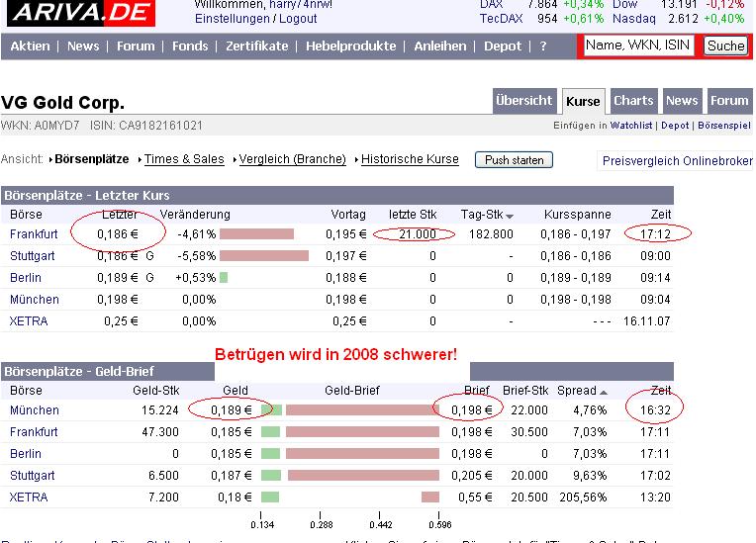Add stock to Depot via Einfügen link
756x543 pixels.
675,126
